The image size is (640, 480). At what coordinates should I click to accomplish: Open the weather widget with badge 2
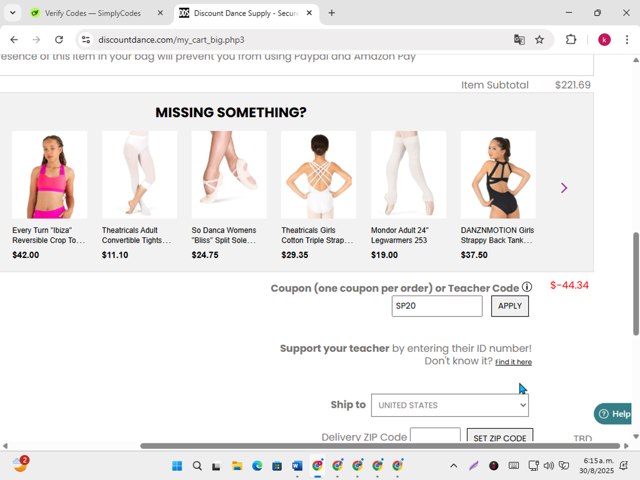click(x=20, y=464)
